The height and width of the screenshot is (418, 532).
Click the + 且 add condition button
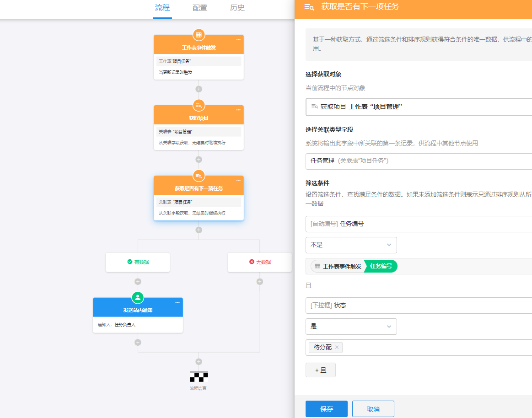[320, 370]
